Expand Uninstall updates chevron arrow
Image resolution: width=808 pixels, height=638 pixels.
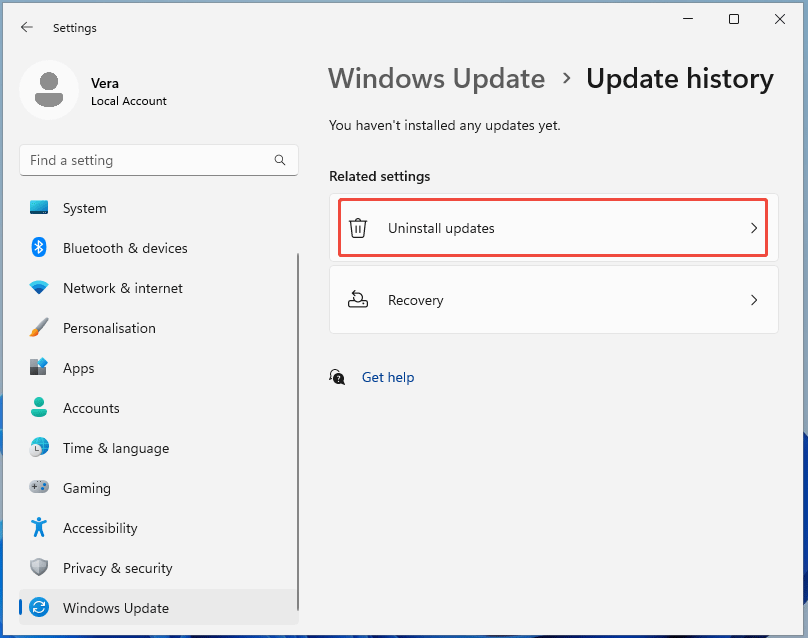(x=754, y=228)
